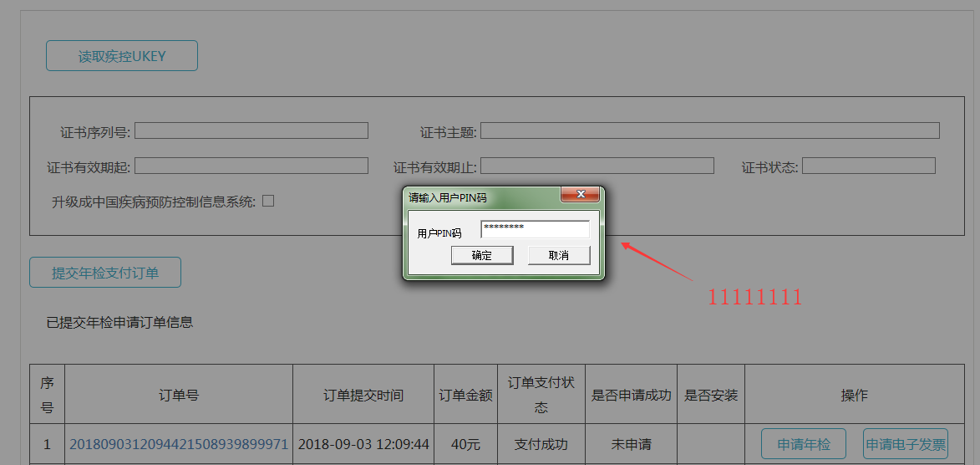Viewport: 980px width, 465px height.
Task: Click into the 证书有效期起 field
Action: coord(251,166)
